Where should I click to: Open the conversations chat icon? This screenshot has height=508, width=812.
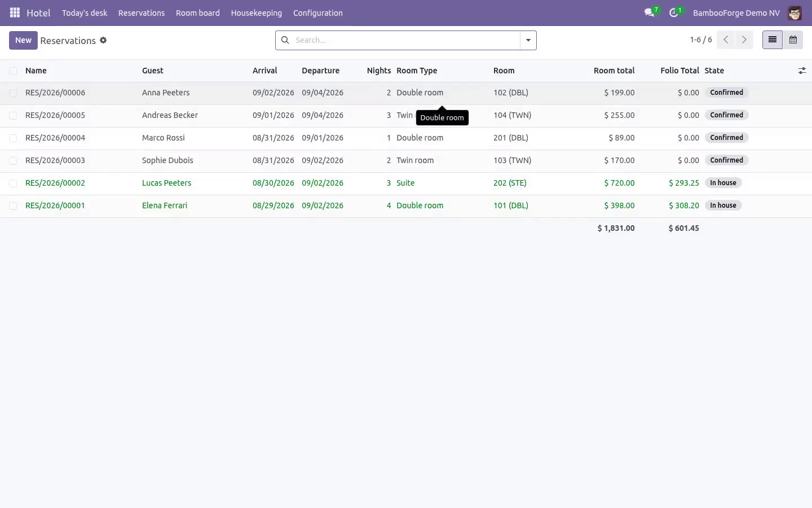(649, 12)
